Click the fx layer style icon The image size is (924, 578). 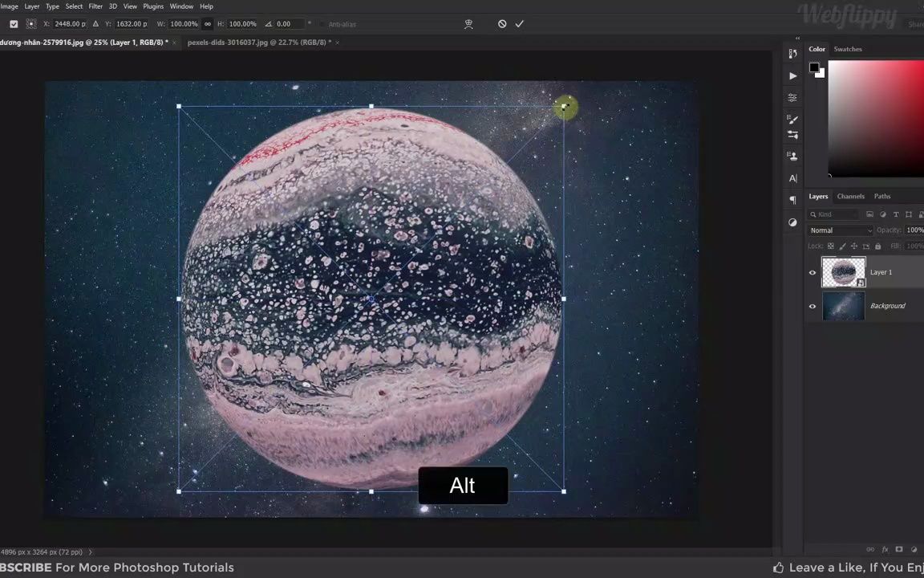(885, 549)
